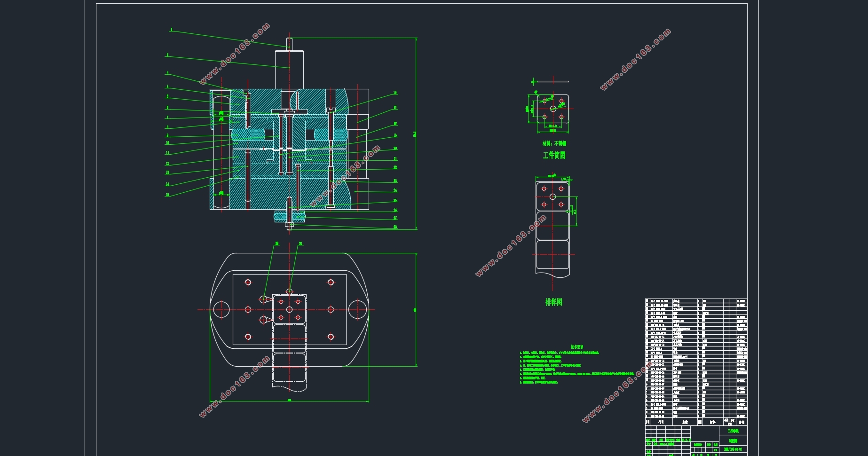Select part callout number 28 at bottom right

[395, 227]
